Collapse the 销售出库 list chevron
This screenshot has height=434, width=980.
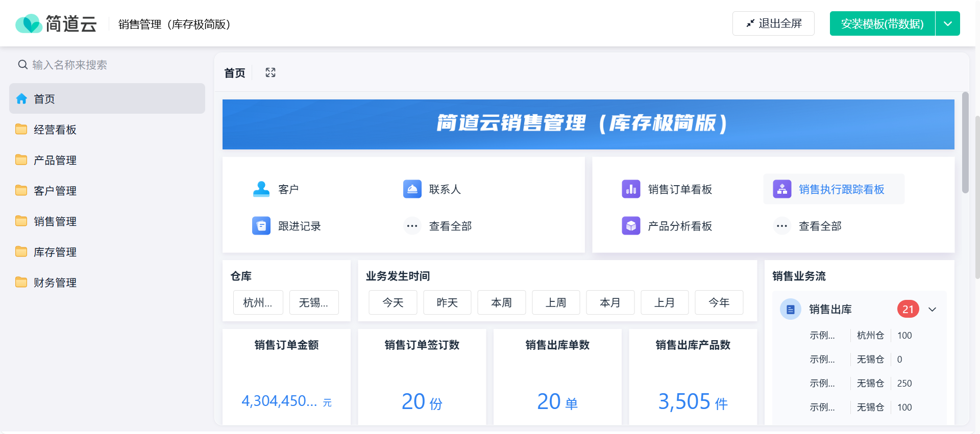933,310
